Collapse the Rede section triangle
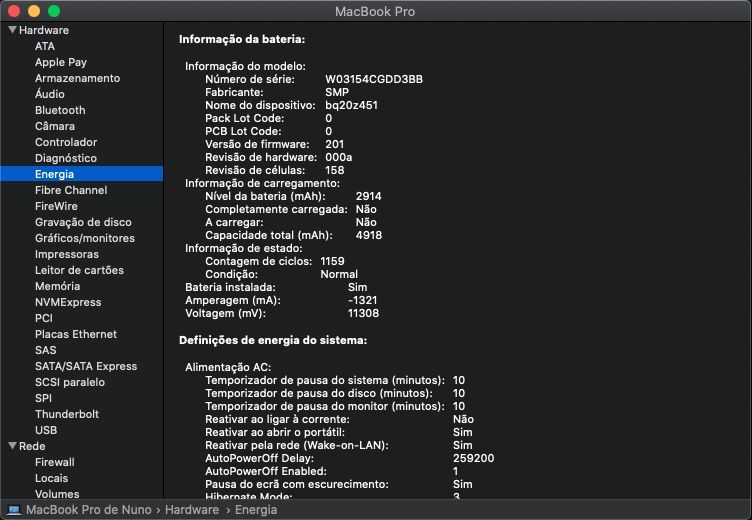This screenshot has width=752, height=520. tap(13, 446)
